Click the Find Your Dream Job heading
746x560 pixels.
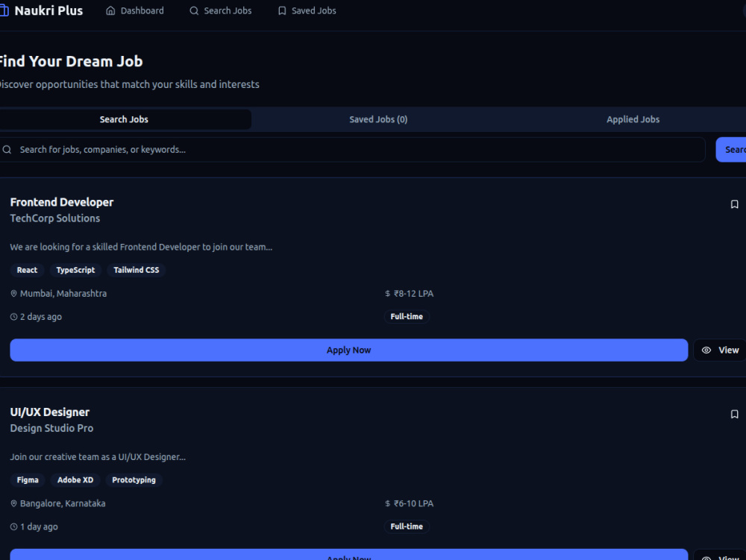tap(70, 61)
